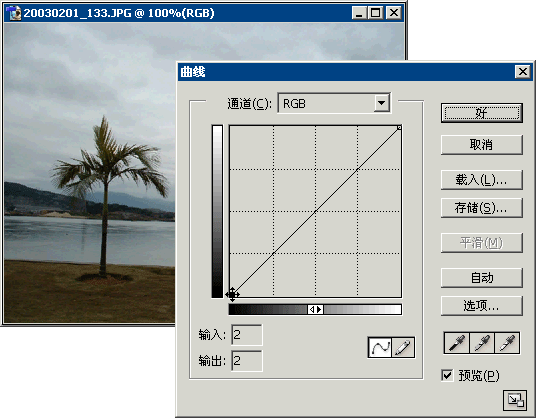This screenshot has width=536, height=418.
Task: Select the curve's top-right control point
Action: point(399,127)
